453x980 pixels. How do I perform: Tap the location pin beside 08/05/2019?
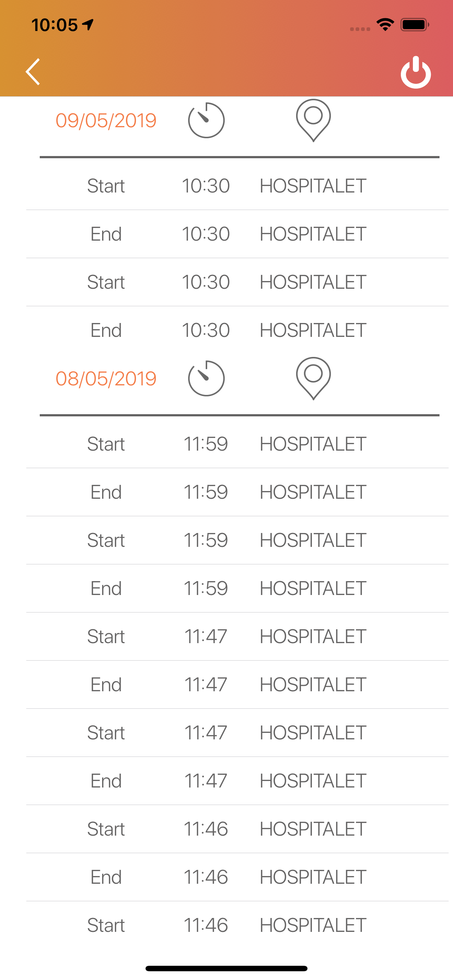(x=313, y=378)
